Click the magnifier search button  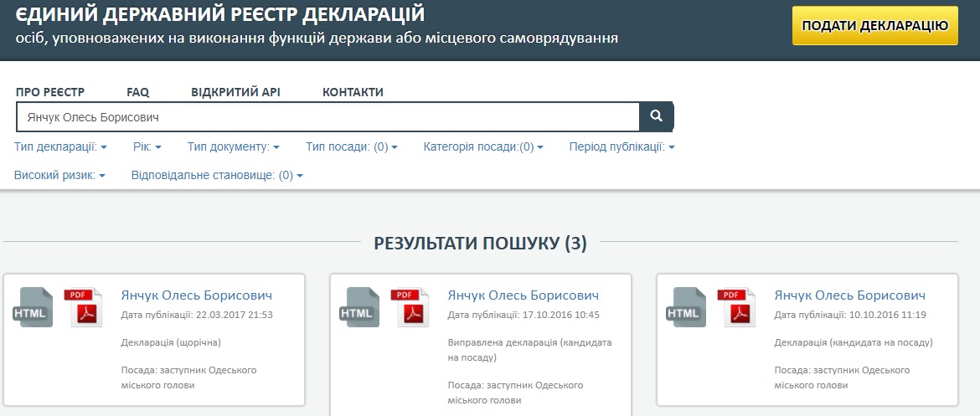point(656,117)
